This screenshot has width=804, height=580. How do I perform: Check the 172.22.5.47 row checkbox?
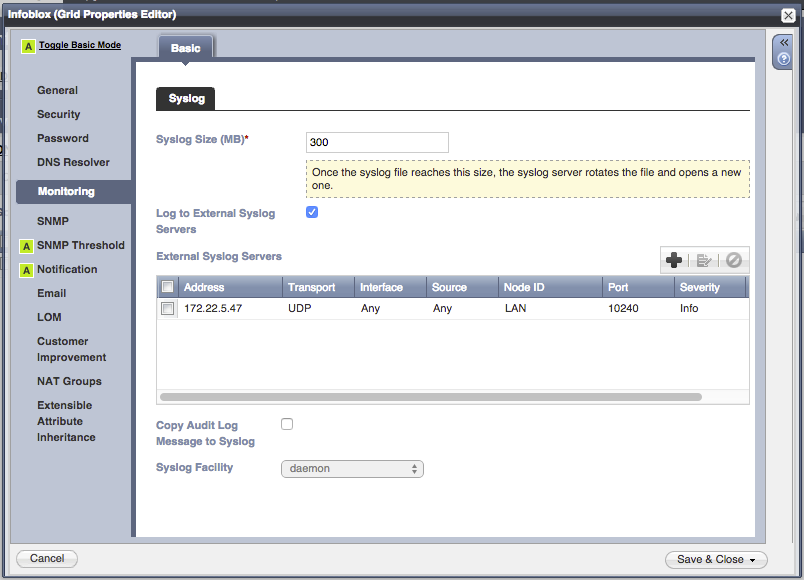tap(168, 308)
